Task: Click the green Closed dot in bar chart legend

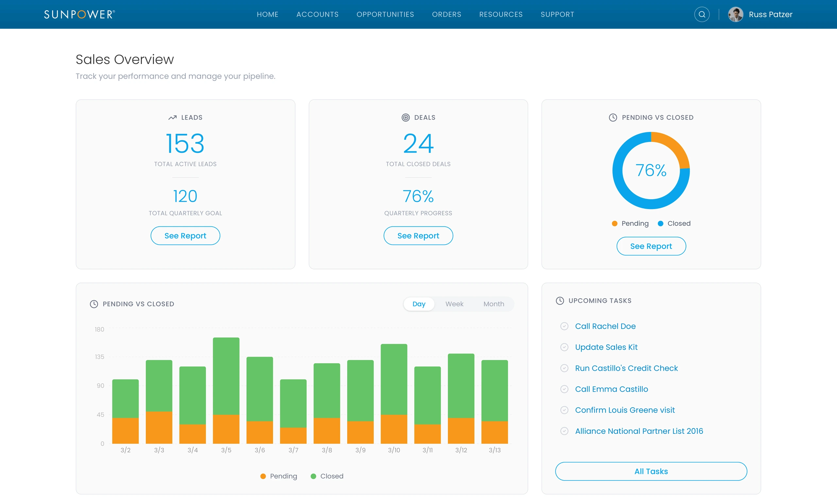Action: 313,476
